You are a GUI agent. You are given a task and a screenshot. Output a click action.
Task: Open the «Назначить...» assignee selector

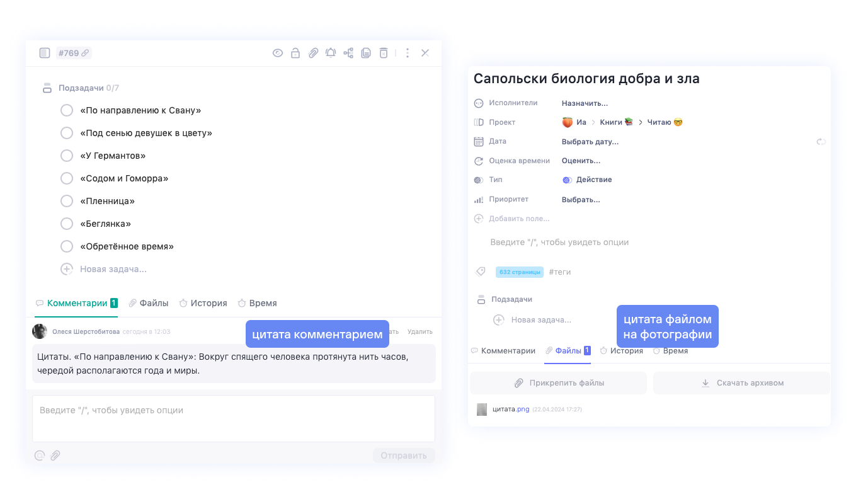click(585, 103)
